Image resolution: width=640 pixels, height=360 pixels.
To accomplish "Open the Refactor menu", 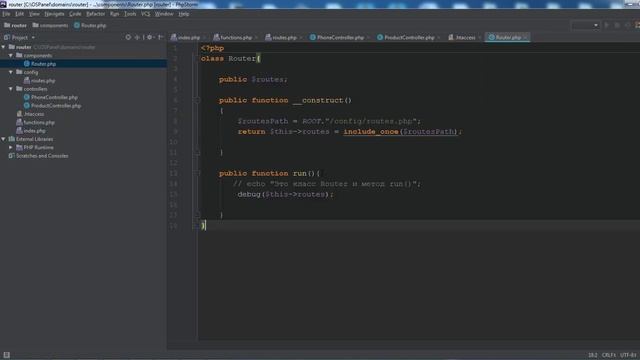I will 96,14.
